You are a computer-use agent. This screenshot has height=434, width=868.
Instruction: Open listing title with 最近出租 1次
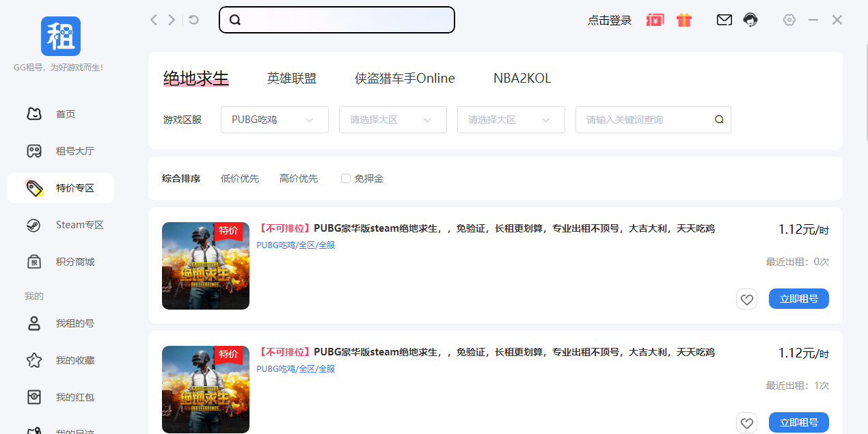485,352
